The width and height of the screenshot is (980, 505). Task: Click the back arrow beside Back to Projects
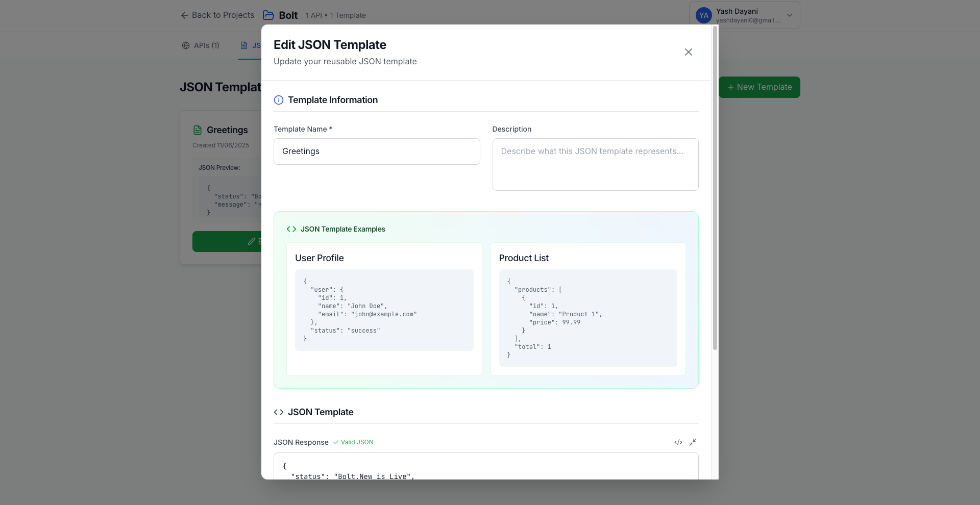point(184,15)
